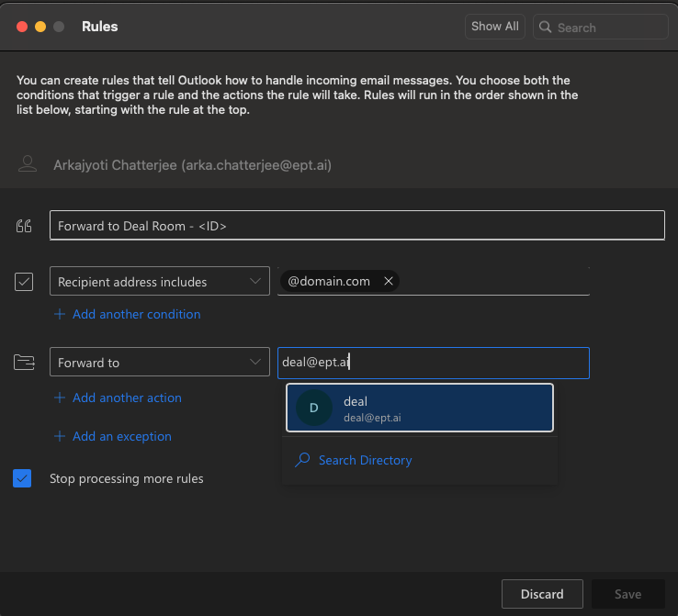
Task: Click the account person icon
Action: tap(28, 164)
